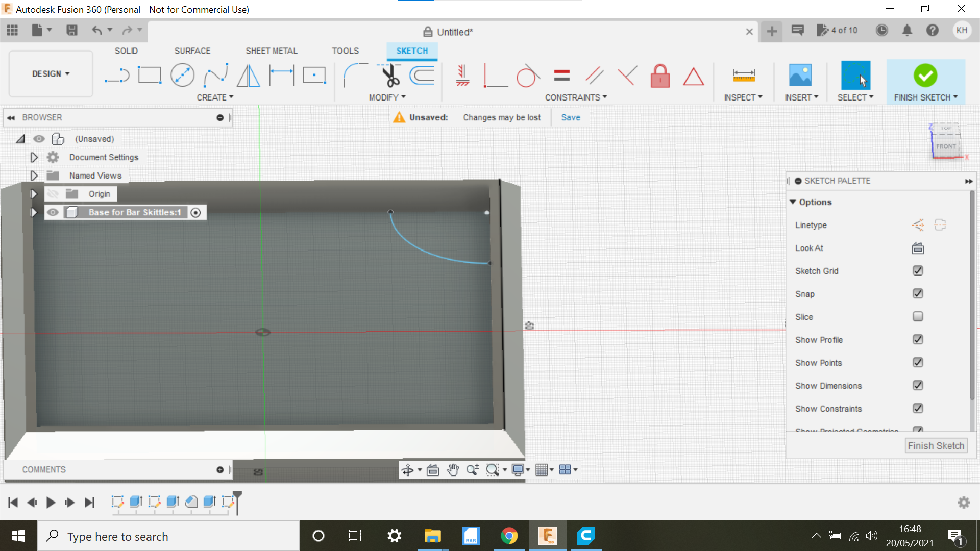Open Chrome from the taskbar
Viewport: 980px width, 551px height.
click(509, 536)
